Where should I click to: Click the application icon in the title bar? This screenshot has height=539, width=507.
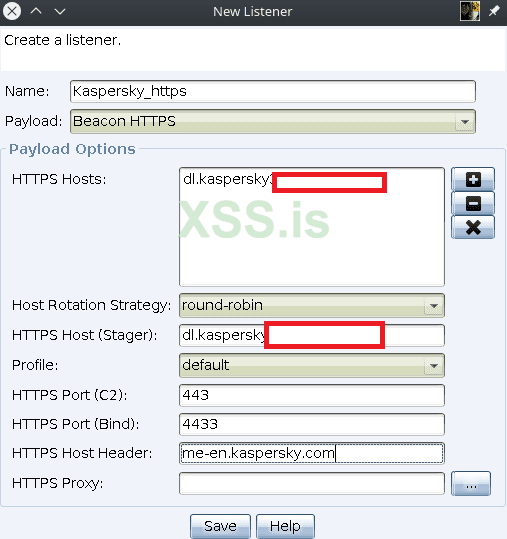pyautogui.click(x=470, y=11)
